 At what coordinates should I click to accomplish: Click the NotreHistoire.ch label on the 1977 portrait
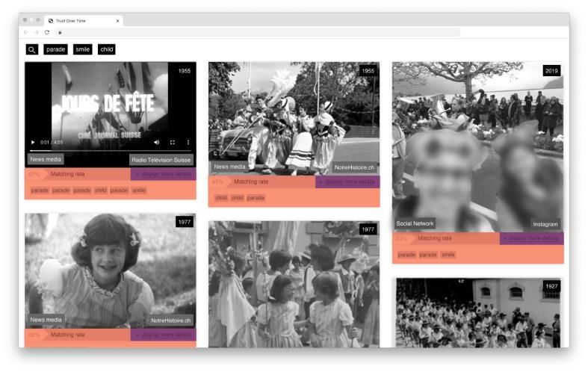point(170,320)
